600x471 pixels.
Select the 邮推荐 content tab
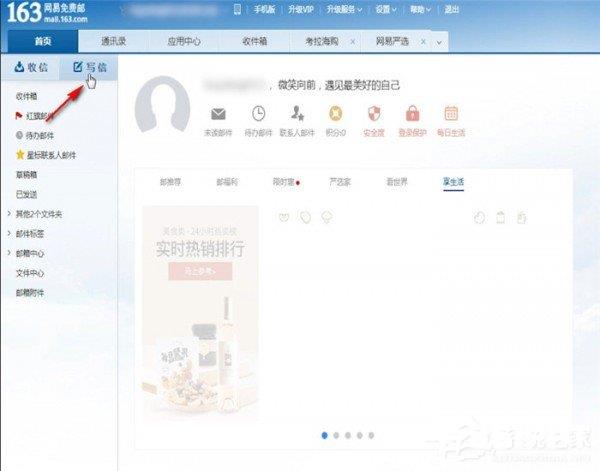coord(170,182)
